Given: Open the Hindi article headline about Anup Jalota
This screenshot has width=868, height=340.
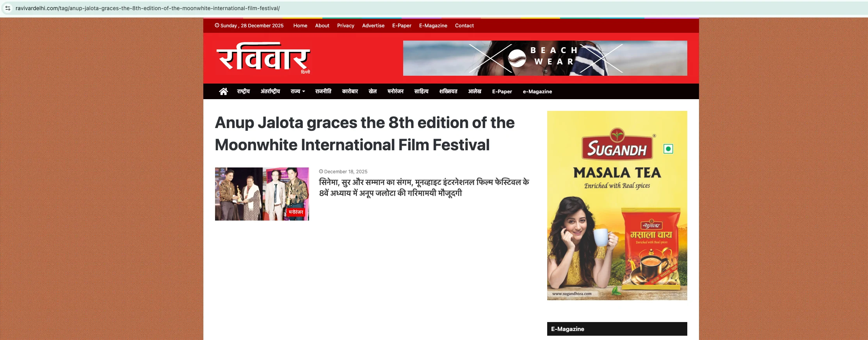Looking at the screenshot, I should click(424, 188).
